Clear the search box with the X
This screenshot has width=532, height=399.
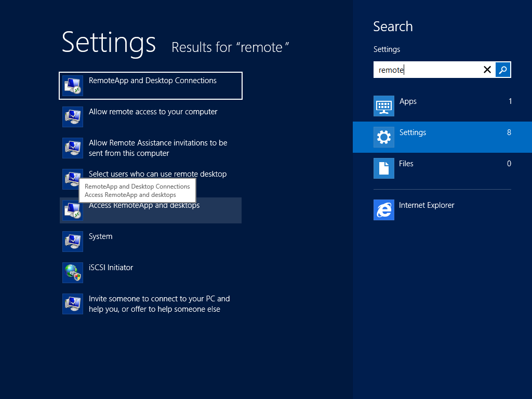coord(487,70)
